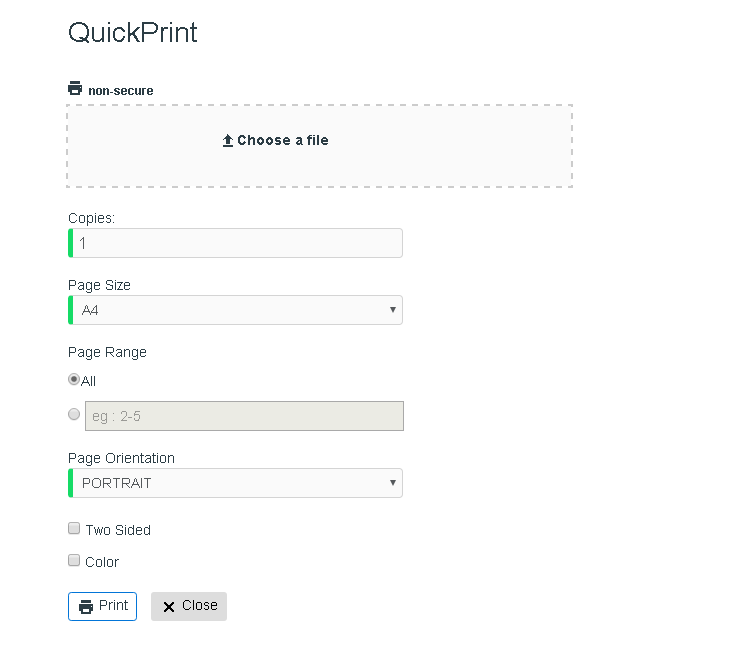Click the Two Sided label text

[118, 530]
